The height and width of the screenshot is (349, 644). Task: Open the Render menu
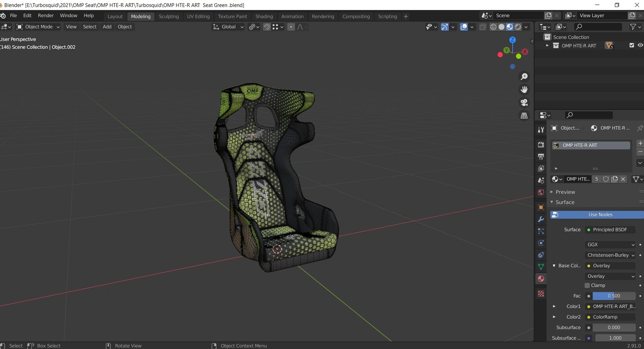[46, 16]
